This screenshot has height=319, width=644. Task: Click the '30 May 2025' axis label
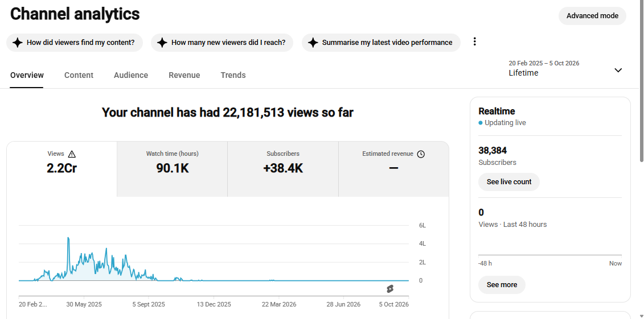coord(84,305)
